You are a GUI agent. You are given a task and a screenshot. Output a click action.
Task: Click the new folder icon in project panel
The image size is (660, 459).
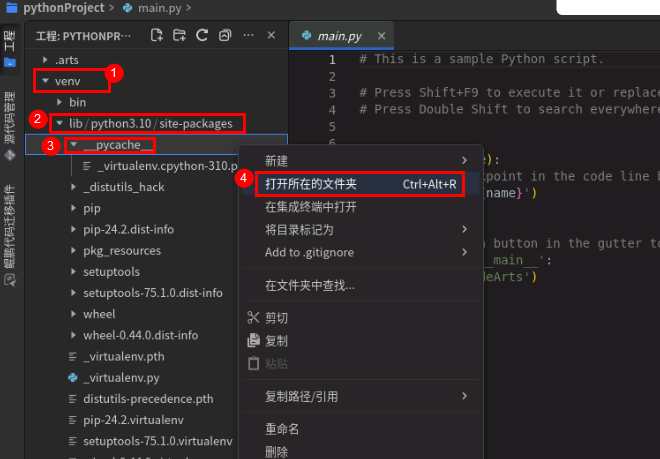point(179,35)
